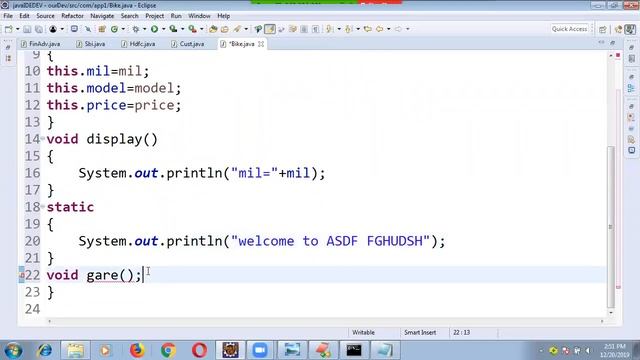This screenshot has width=640, height=360.
Task: Click the Writable status bar entry
Action: point(363,333)
